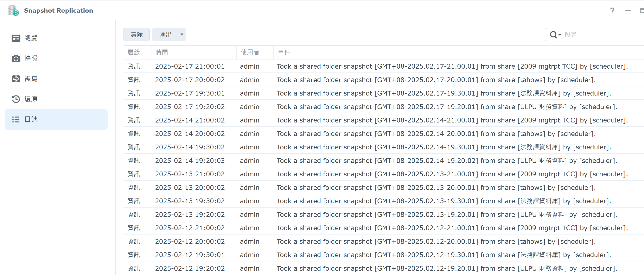
Task: Click the magnifier search icon
Action: click(x=553, y=35)
